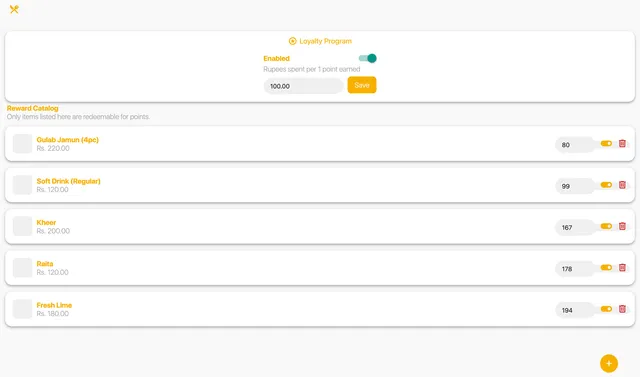The image size is (640, 377).
Task: Click the Loyalty Program title text
Action: (325, 41)
